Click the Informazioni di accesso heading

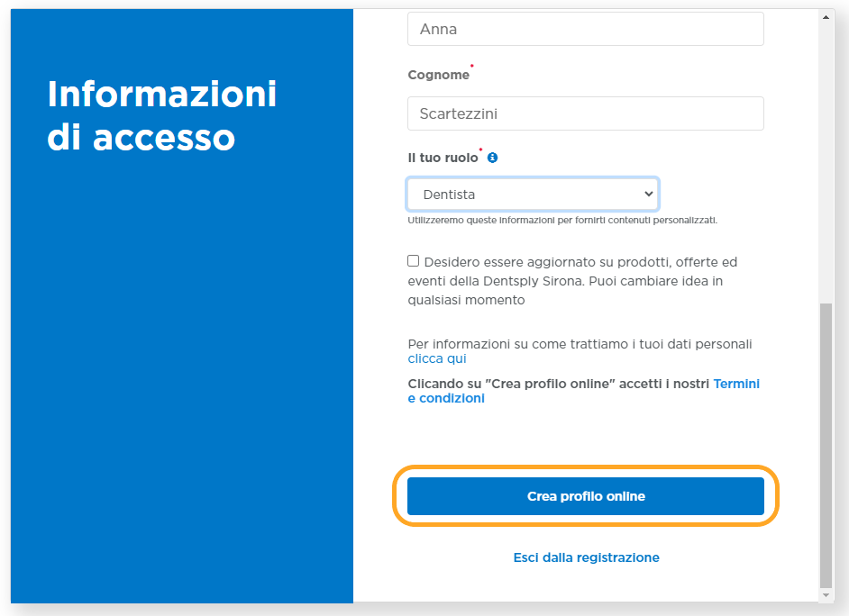click(x=162, y=116)
